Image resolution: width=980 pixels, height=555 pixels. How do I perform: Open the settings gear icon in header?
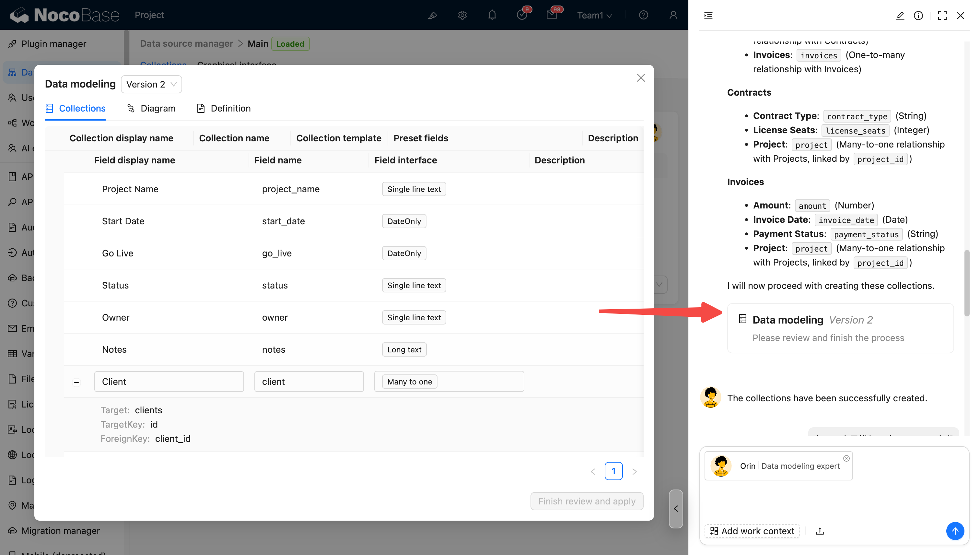tap(462, 15)
